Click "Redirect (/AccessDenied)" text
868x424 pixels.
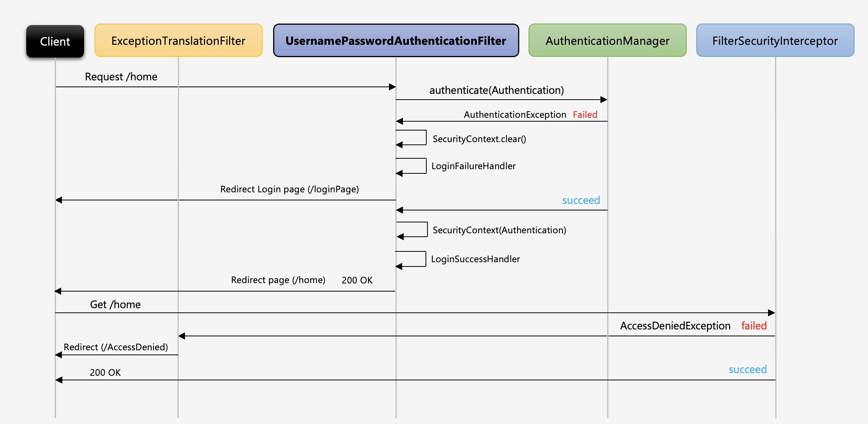tap(116, 347)
